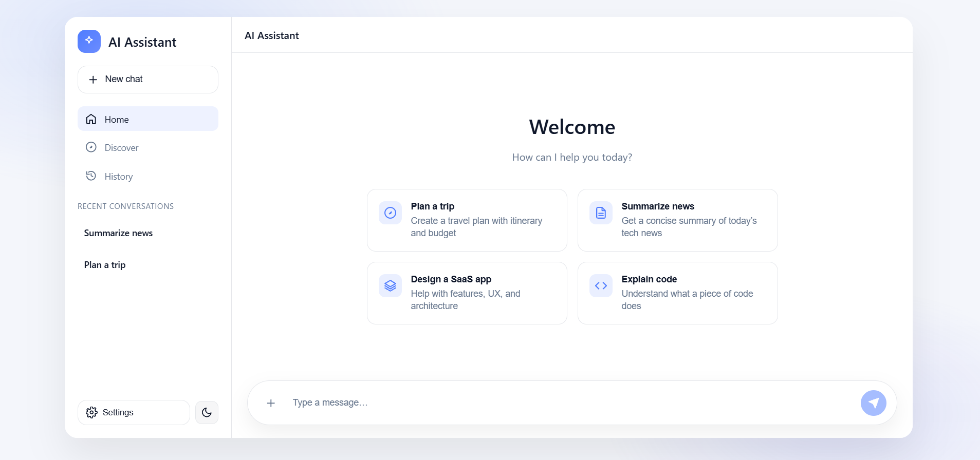Screen dimensions: 980x460
Task: Click 'How can I help you today?' text
Action: (572, 157)
